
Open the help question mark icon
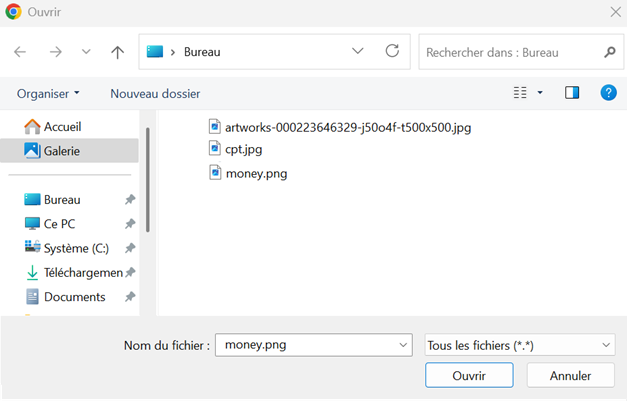[x=607, y=93]
